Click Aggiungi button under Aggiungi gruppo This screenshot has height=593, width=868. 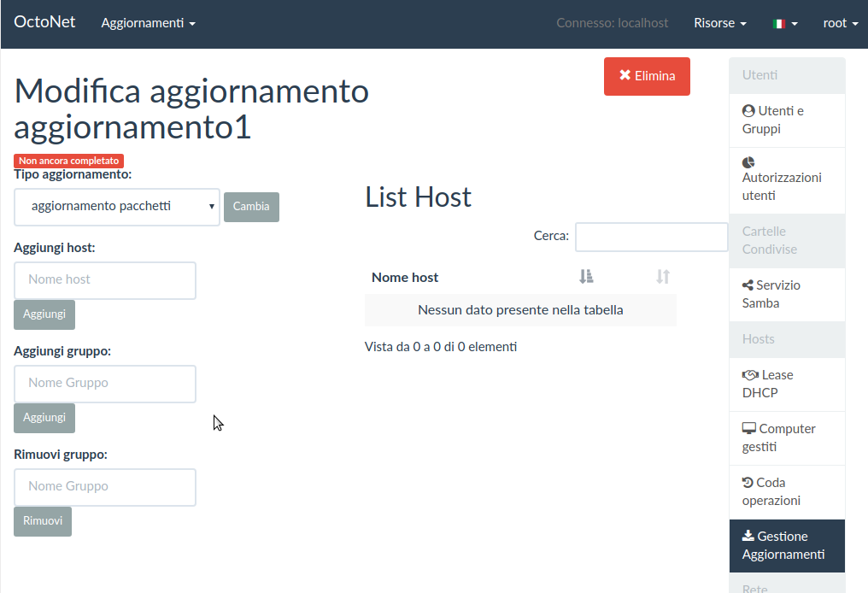click(x=44, y=418)
